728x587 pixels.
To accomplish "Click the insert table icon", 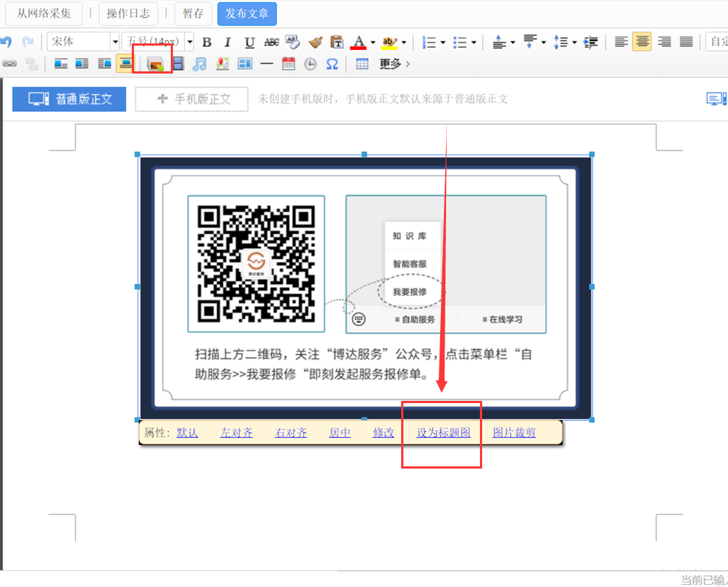I will click(362, 64).
